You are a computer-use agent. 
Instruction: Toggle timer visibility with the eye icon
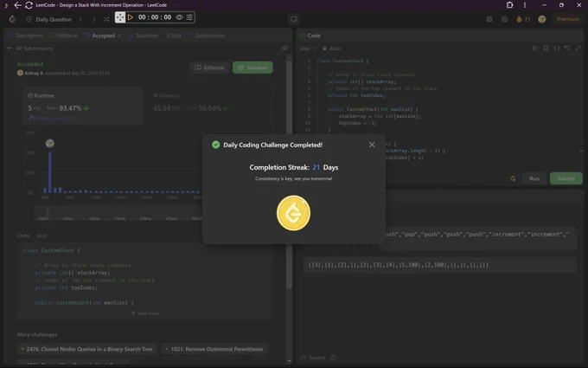[180, 17]
